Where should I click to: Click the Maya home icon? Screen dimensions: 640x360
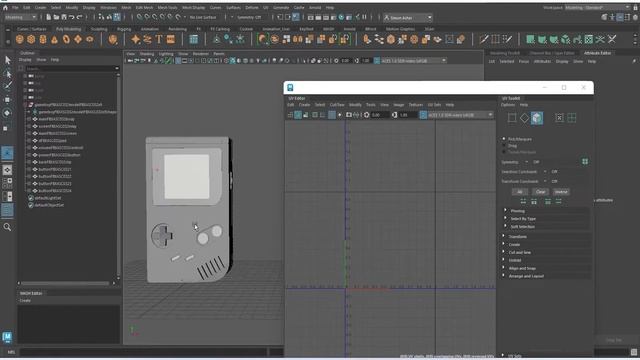click(5, 7)
